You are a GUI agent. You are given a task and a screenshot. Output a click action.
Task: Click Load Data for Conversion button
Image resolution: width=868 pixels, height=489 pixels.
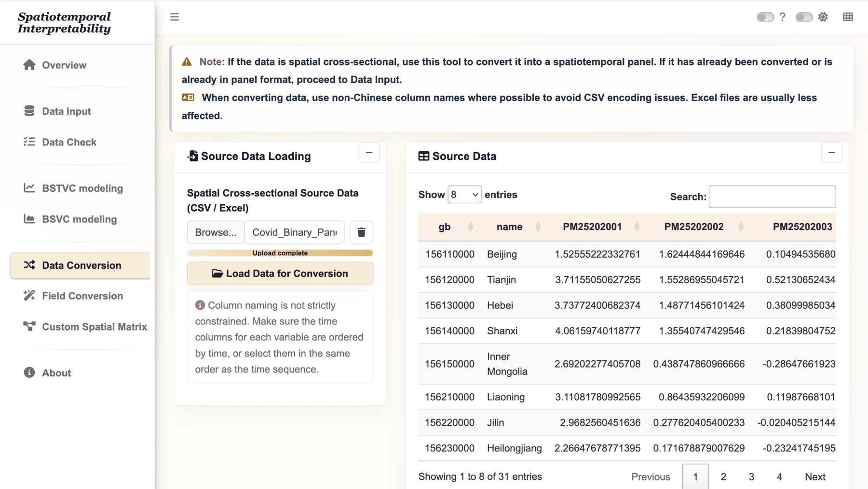(280, 273)
